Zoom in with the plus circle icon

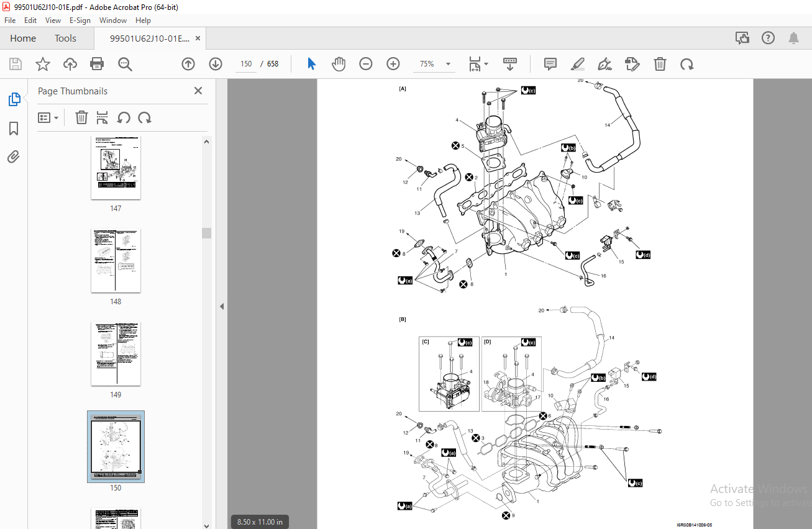393,64
